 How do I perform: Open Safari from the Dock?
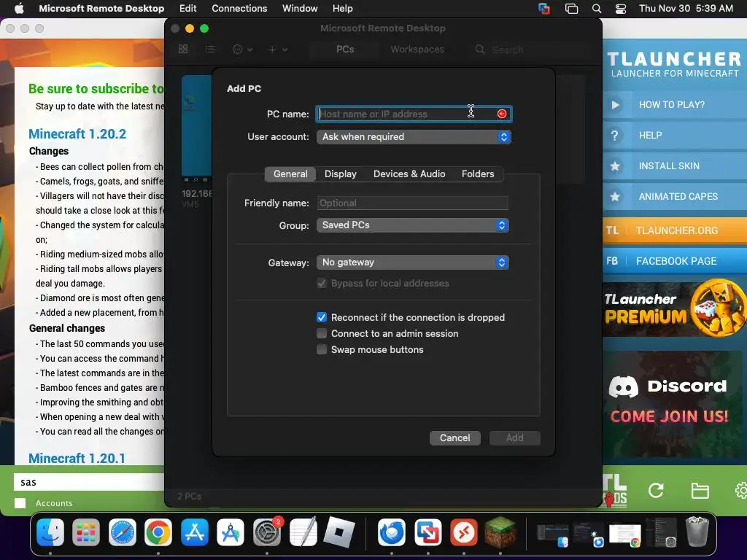coord(123,532)
